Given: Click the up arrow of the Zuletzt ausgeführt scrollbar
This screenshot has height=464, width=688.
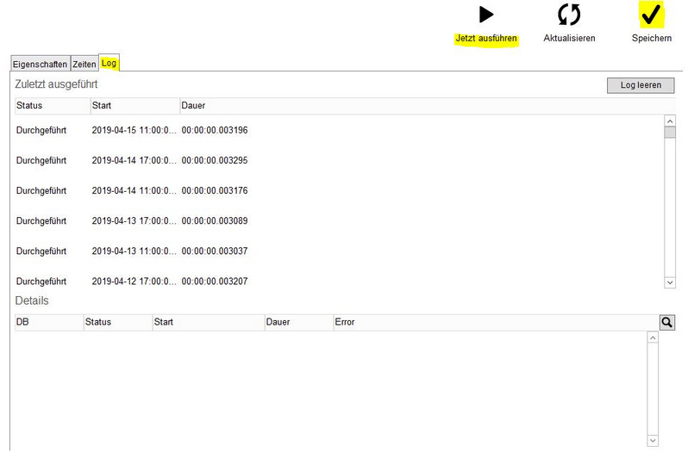Looking at the screenshot, I should (670, 122).
